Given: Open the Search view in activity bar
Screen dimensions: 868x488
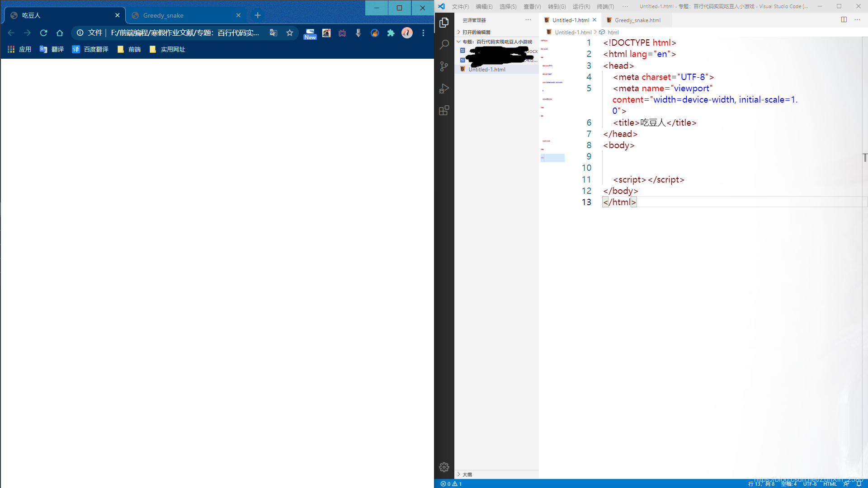Looking at the screenshot, I should coord(444,44).
